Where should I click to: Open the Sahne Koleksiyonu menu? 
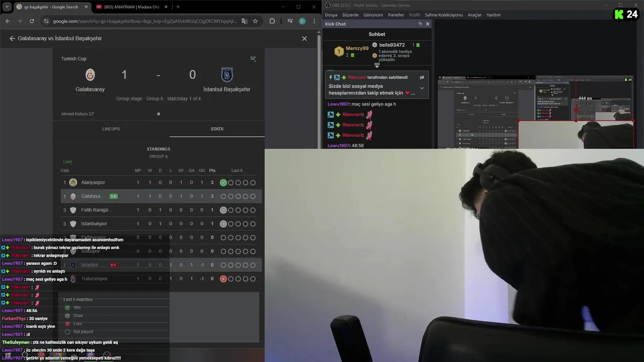coord(444,15)
